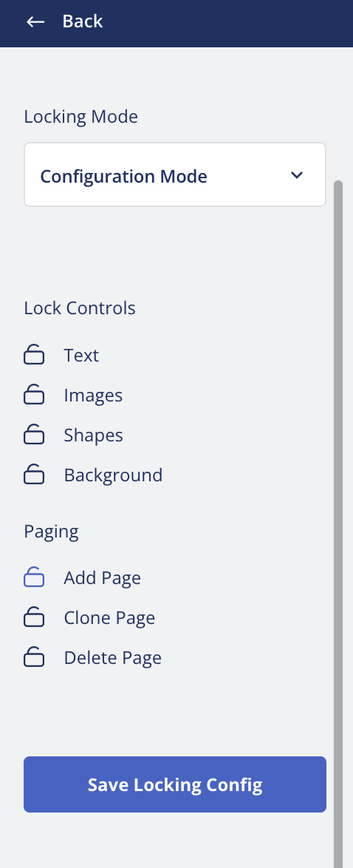Toggle the Delete Page lock icon
Viewport: 353px width, 868px height.
coord(34,657)
